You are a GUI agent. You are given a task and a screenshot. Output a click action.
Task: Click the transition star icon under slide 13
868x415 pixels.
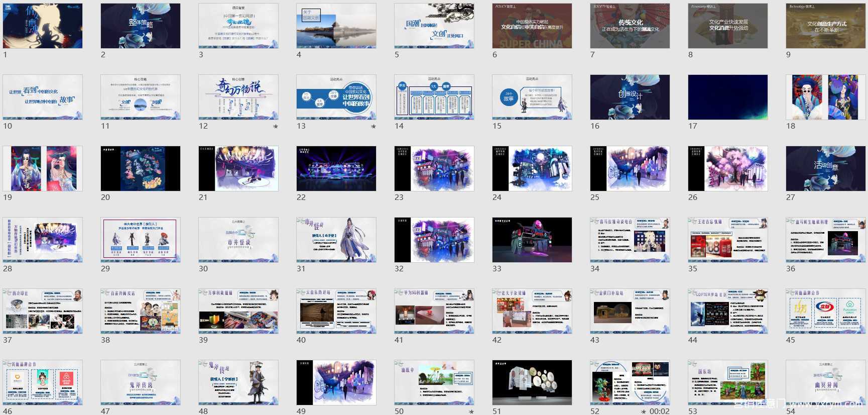click(373, 126)
